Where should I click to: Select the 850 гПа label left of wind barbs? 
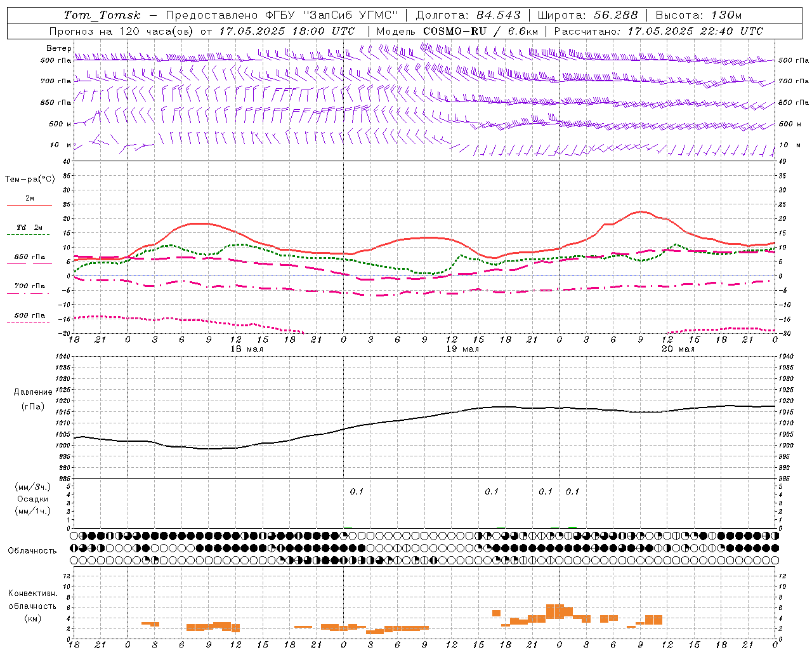tap(56, 102)
